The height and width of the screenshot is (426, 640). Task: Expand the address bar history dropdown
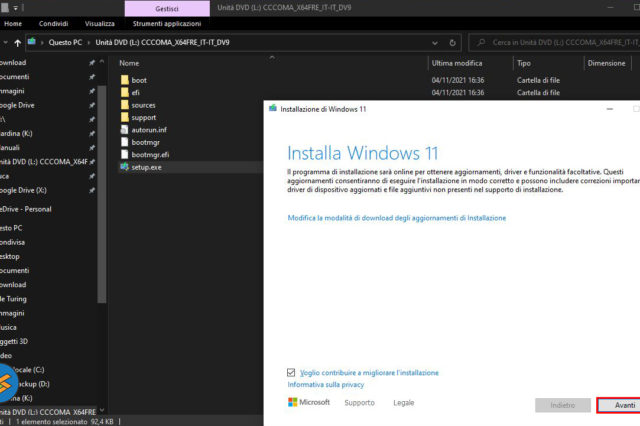(438, 43)
